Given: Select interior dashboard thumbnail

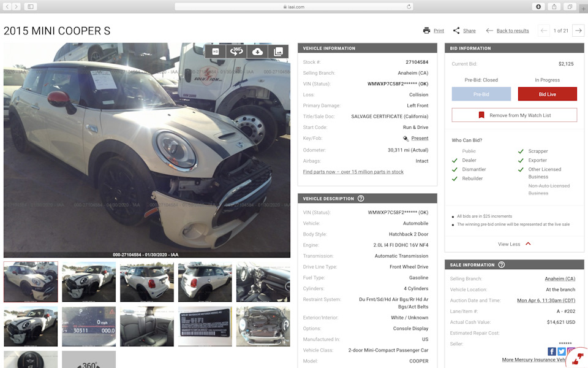Looking at the screenshot, I should 263,282.
